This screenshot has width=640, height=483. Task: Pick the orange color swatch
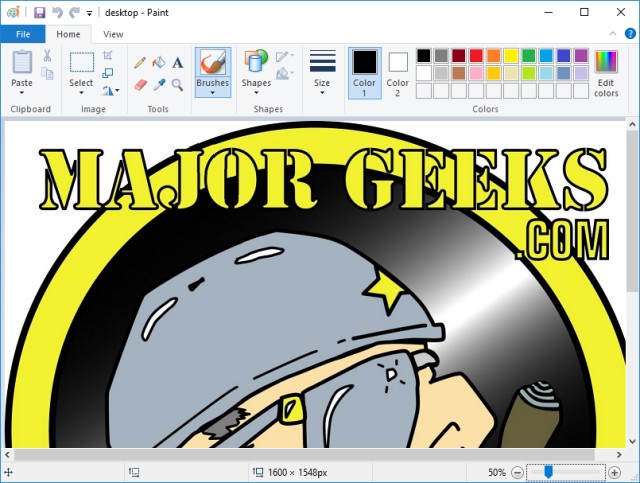click(493, 56)
